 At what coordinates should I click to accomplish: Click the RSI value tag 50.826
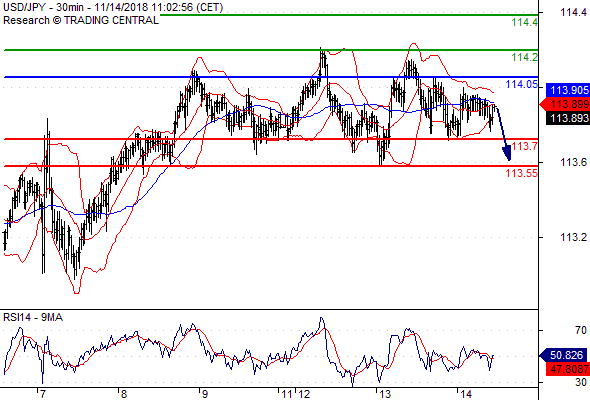pos(564,355)
